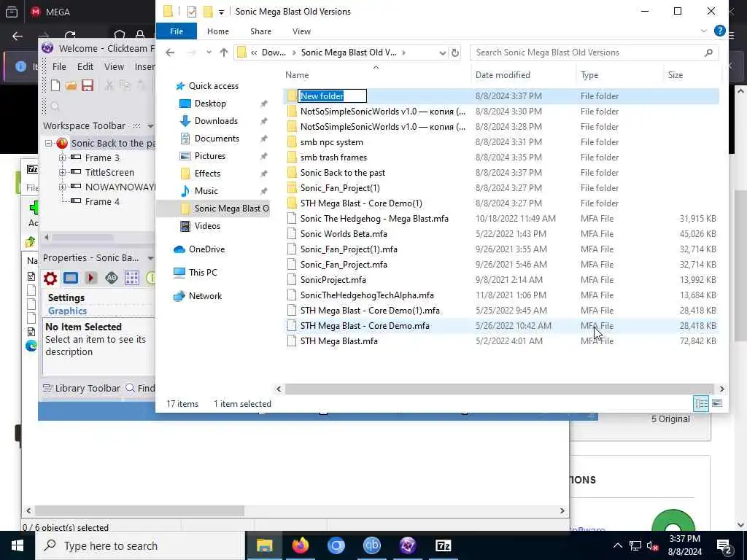Open the Explorer File tab

(177, 31)
